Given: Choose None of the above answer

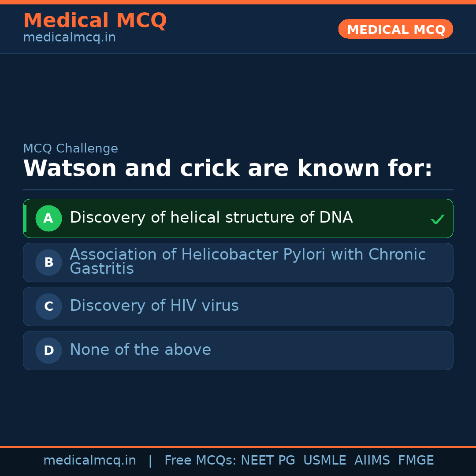Looking at the screenshot, I should (x=140, y=350).
